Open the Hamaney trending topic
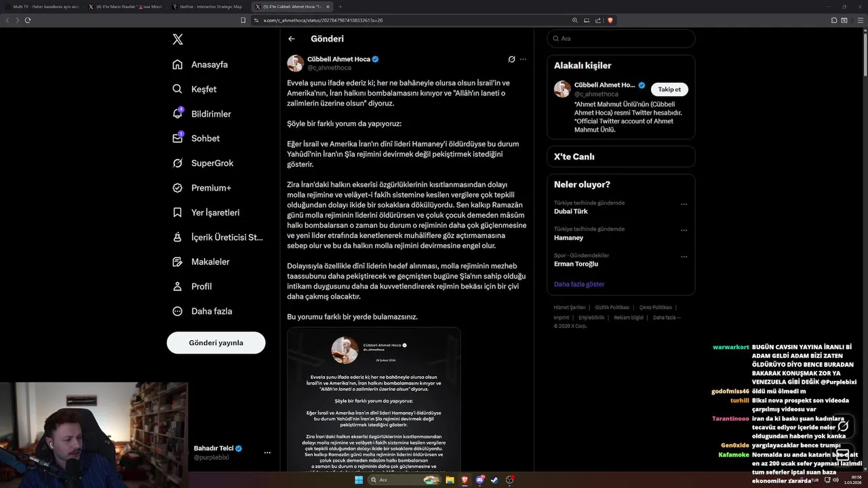 568,238
